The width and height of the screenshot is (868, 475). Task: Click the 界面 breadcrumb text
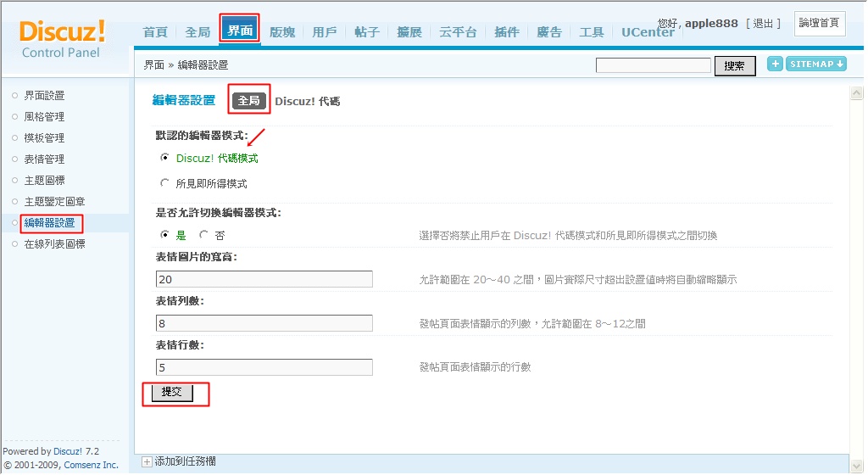(154, 64)
